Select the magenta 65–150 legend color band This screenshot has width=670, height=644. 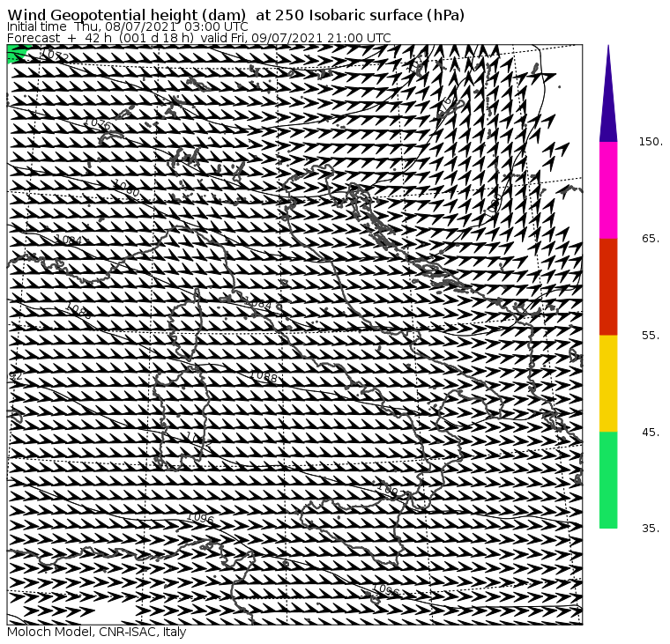608,190
